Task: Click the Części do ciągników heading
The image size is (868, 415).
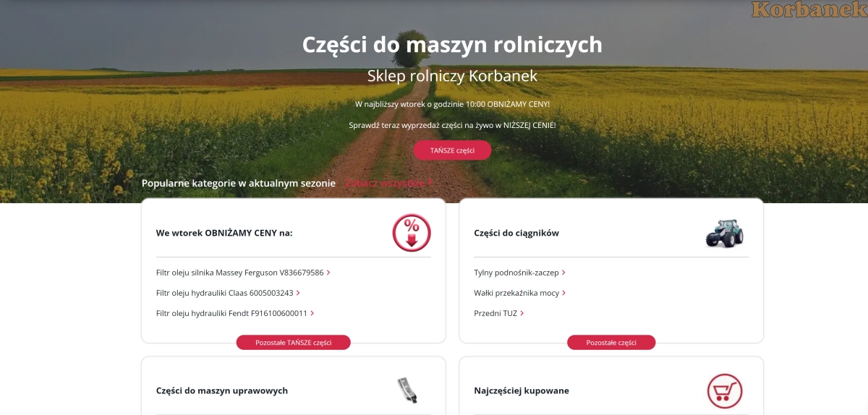Action: click(516, 233)
